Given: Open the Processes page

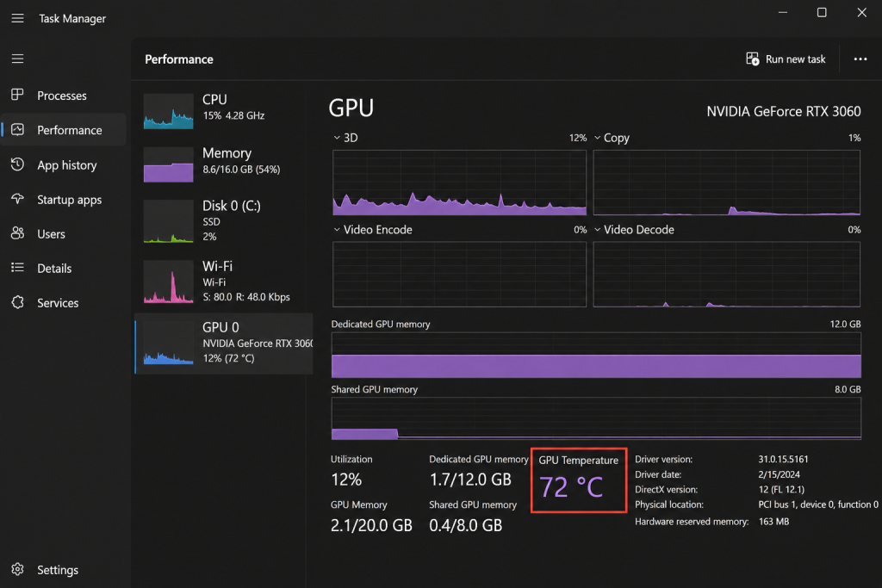Looking at the screenshot, I should [63, 96].
